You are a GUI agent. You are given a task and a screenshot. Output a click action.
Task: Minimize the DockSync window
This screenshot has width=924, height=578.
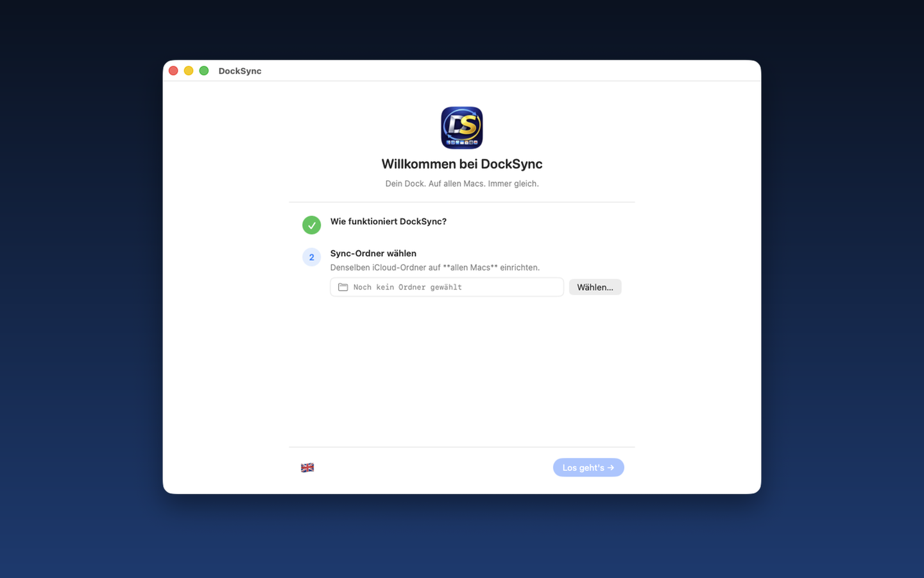pos(189,71)
